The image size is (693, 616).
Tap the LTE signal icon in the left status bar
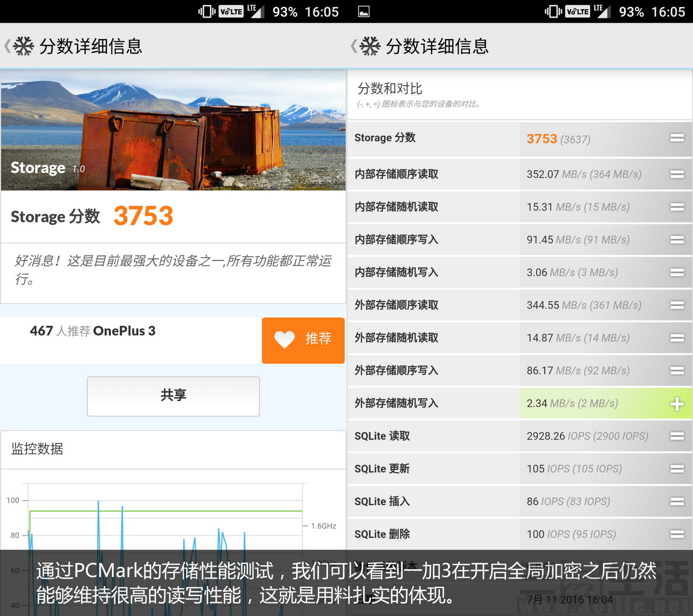point(256,11)
